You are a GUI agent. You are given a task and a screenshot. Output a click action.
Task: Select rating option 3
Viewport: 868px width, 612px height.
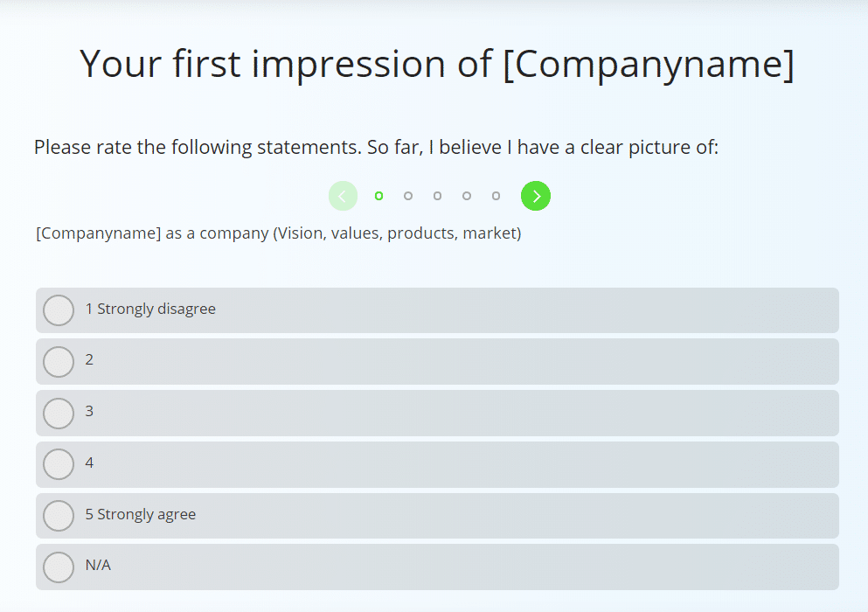pos(58,412)
